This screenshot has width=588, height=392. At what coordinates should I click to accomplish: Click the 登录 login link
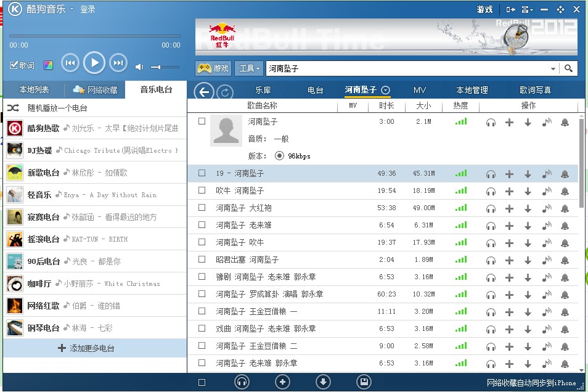[88, 9]
